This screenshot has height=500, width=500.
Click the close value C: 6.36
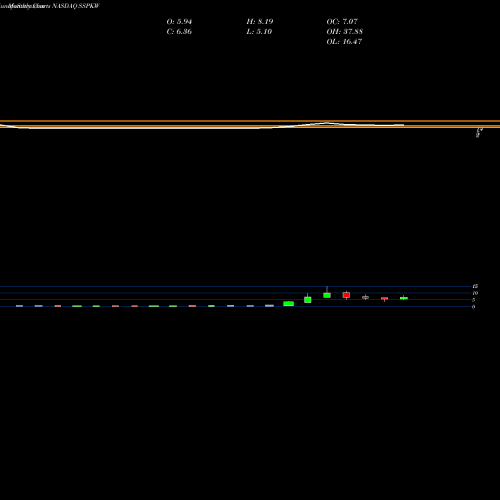(x=179, y=32)
